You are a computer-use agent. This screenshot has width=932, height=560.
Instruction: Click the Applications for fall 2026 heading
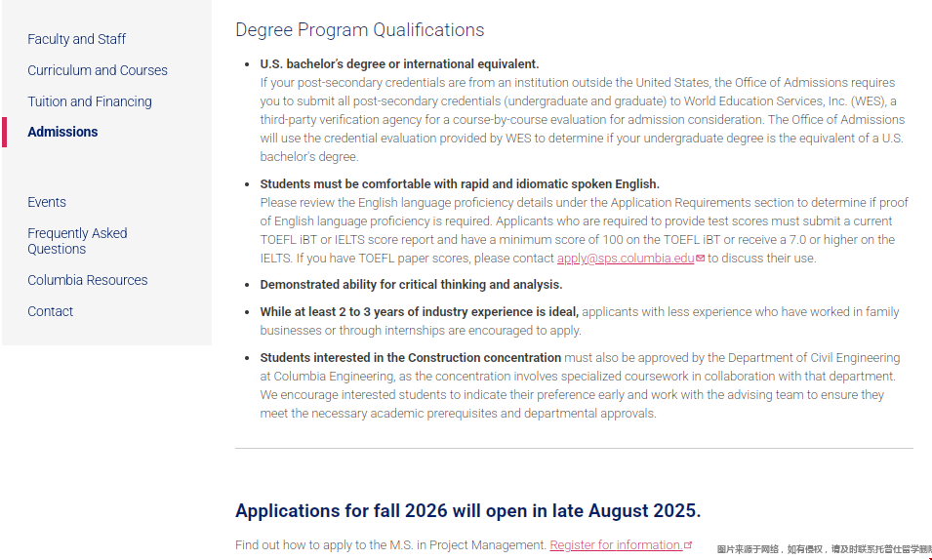pyautogui.click(x=467, y=511)
